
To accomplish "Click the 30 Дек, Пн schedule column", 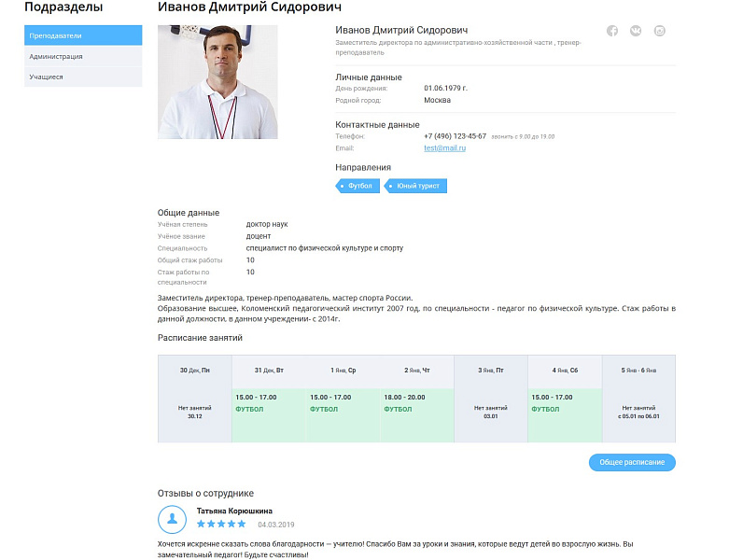I will tap(195, 399).
